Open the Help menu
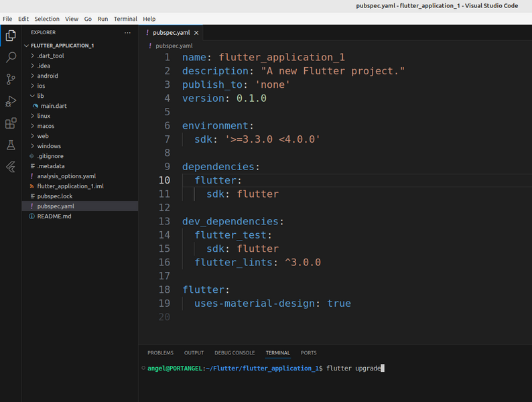The height and width of the screenshot is (402, 532). [149, 19]
